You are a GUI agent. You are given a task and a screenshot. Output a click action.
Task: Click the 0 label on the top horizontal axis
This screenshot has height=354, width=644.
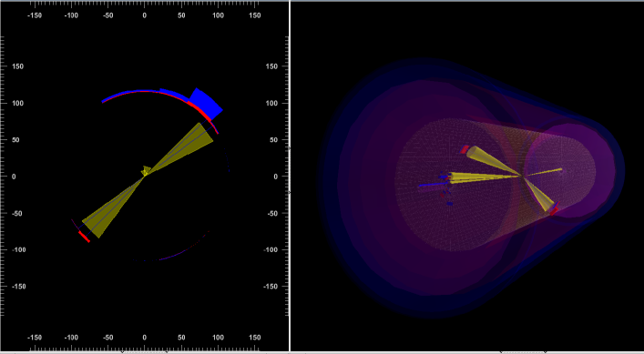click(144, 15)
